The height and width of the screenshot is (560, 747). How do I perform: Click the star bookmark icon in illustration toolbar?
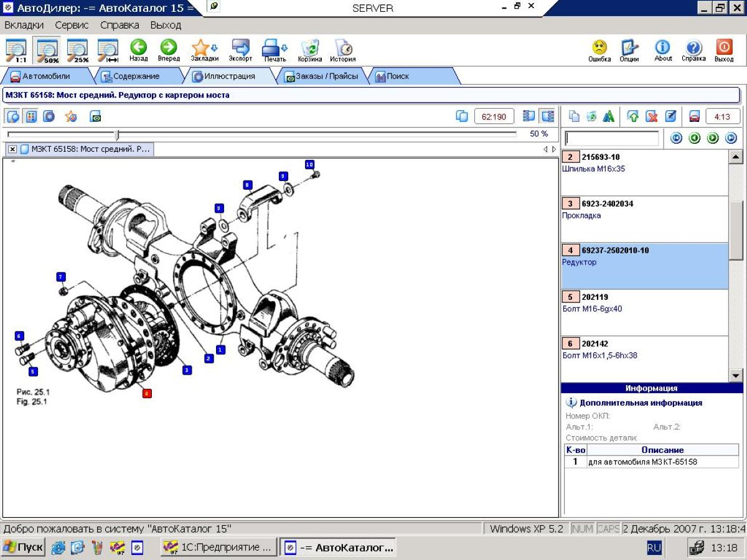pyautogui.click(x=71, y=116)
